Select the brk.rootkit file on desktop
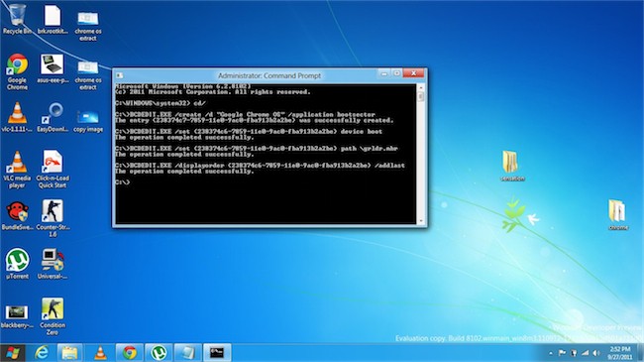This screenshot has width=644, height=362. (53, 19)
